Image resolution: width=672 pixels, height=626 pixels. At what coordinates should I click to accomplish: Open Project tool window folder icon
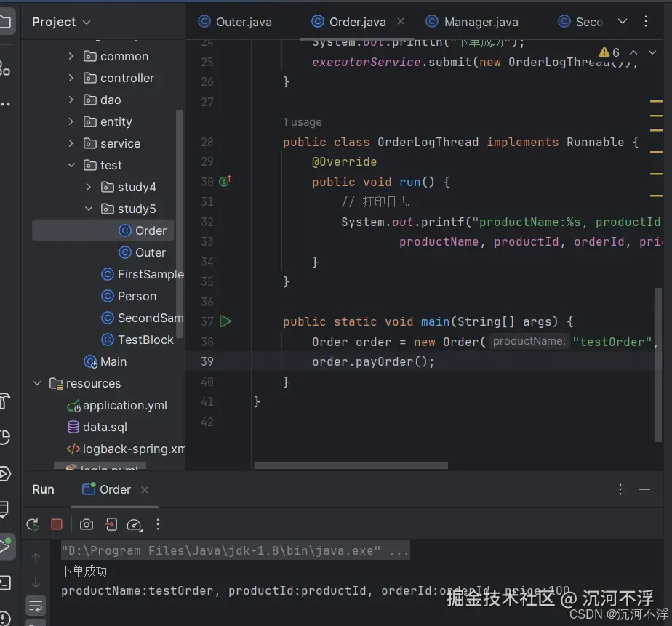[5, 21]
